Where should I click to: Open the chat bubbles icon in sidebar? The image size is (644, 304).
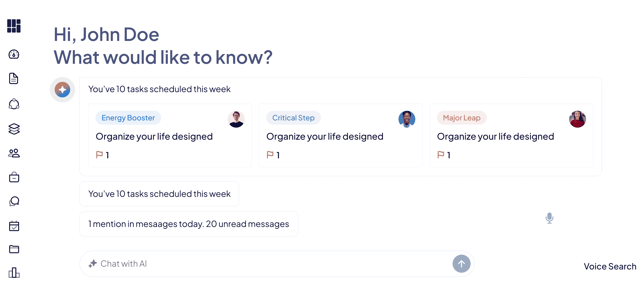coord(14,201)
